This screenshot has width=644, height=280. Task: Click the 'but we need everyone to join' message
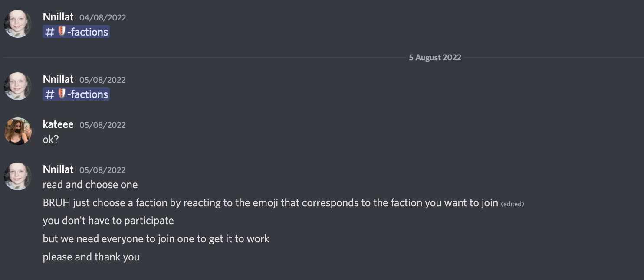(156, 239)
